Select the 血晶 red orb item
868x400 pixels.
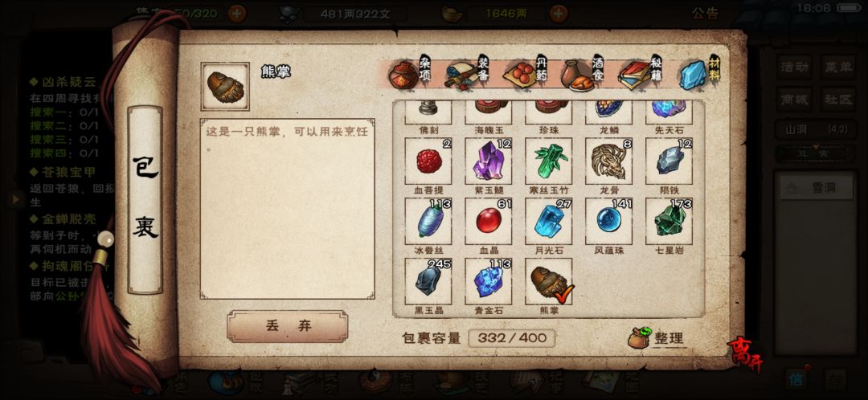489,222
